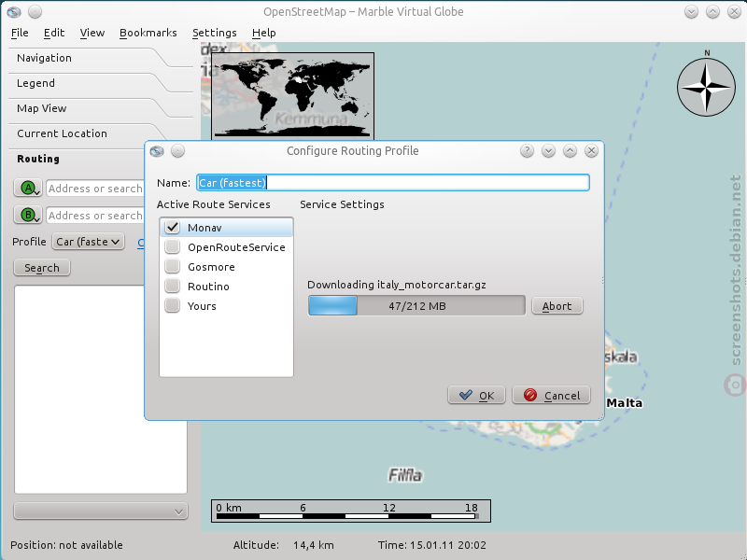Click the address search field for point A
The width and height of the screenshot is (747, 560).
pos(95,189)
